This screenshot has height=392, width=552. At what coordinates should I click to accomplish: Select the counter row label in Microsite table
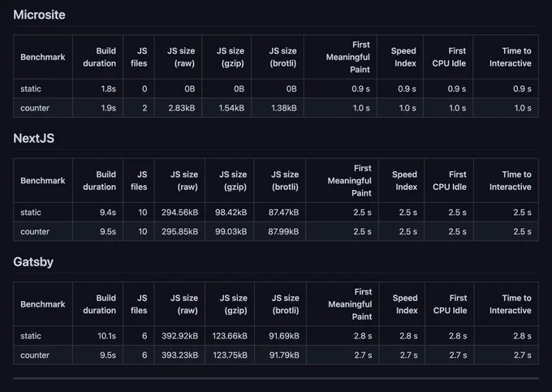click(x=34, y=108)
